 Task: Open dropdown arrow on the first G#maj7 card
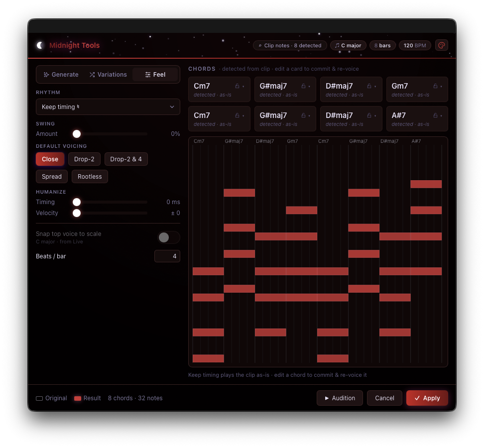click(x=309, y=87)
